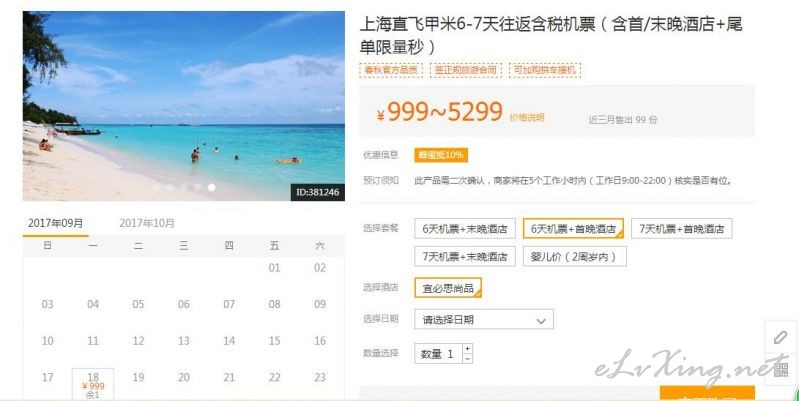Click the orange booking button
The width and height of the screenshot is (799, 401).
[707, 393]
